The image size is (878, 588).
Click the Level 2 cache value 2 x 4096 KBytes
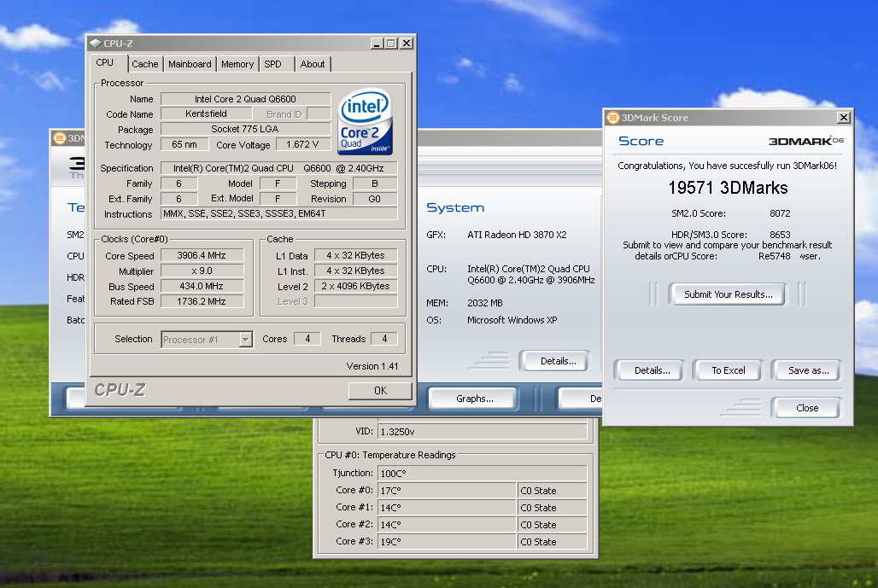click(x=355, y=286)
